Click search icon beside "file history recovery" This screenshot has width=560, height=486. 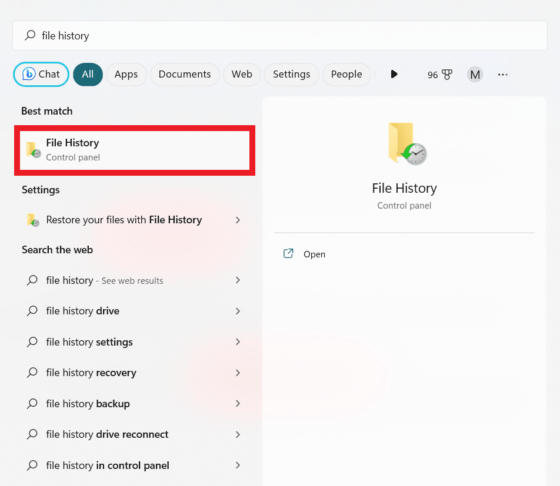click(32, 373)
